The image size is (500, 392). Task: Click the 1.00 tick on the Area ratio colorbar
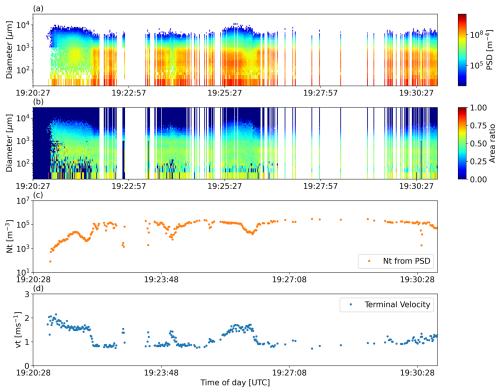[478, 108]
